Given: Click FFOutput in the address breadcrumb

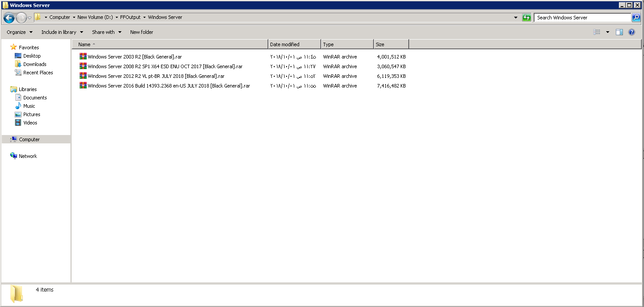Looking at the screenshot, I should pos(130,18).
